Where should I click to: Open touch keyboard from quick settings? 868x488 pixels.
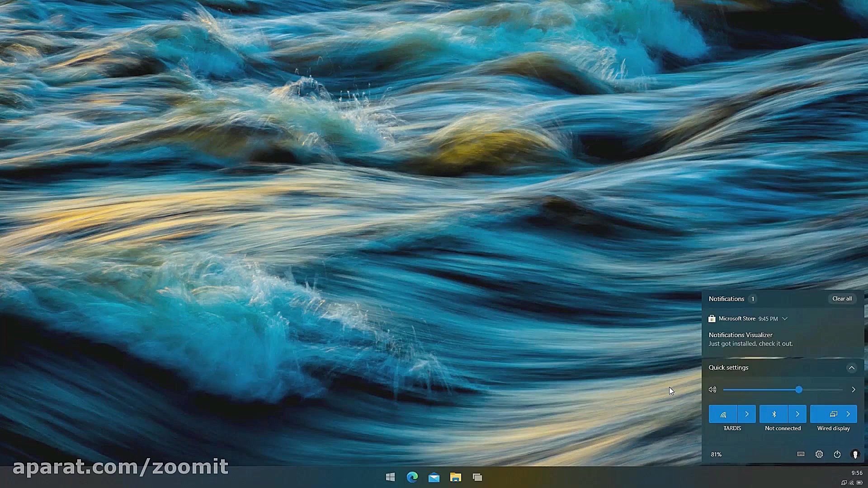[801, 454]
